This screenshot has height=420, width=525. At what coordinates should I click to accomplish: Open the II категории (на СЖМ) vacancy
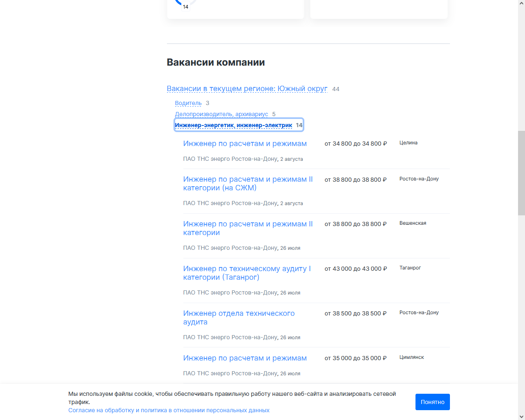[x=248, y=183]
